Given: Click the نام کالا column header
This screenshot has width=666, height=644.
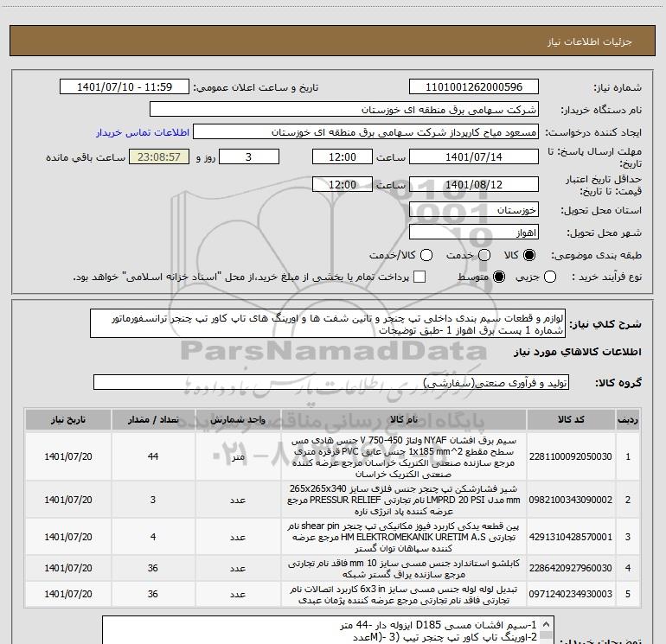Looking at the screenshot, I should coord(404,420).
